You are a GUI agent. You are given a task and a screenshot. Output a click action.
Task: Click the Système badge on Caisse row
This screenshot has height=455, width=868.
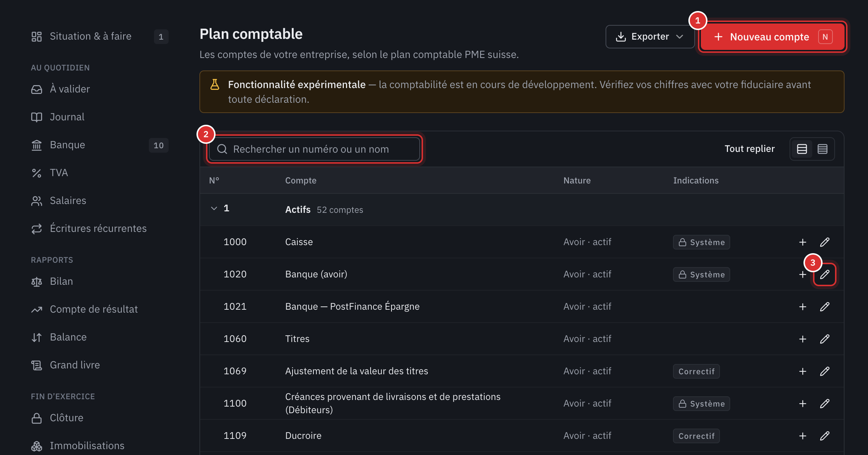coord(701,242)
